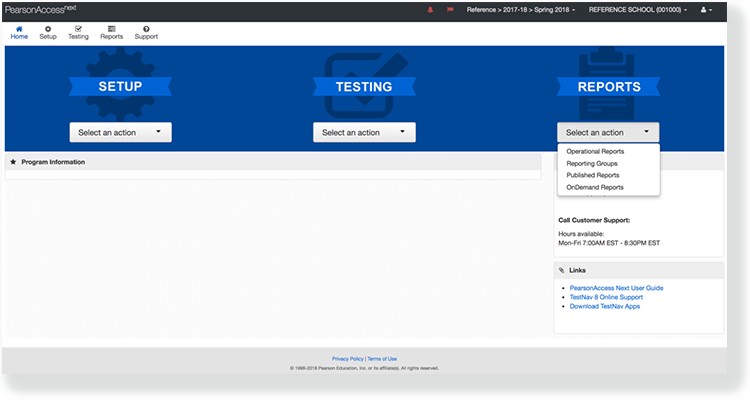Collapse the Reports 'Select an action' dropdown
The width and height of the screenshot is (750, 402).
[608, 132]
